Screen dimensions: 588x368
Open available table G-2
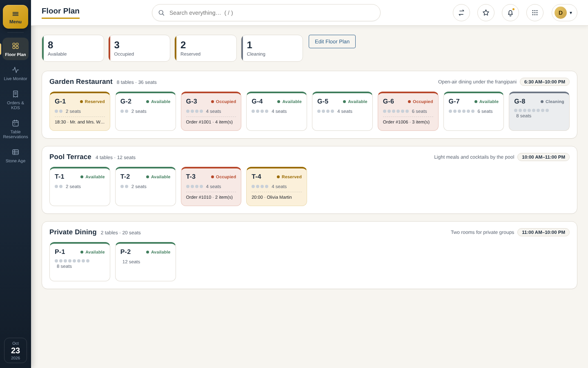point(145,111)
